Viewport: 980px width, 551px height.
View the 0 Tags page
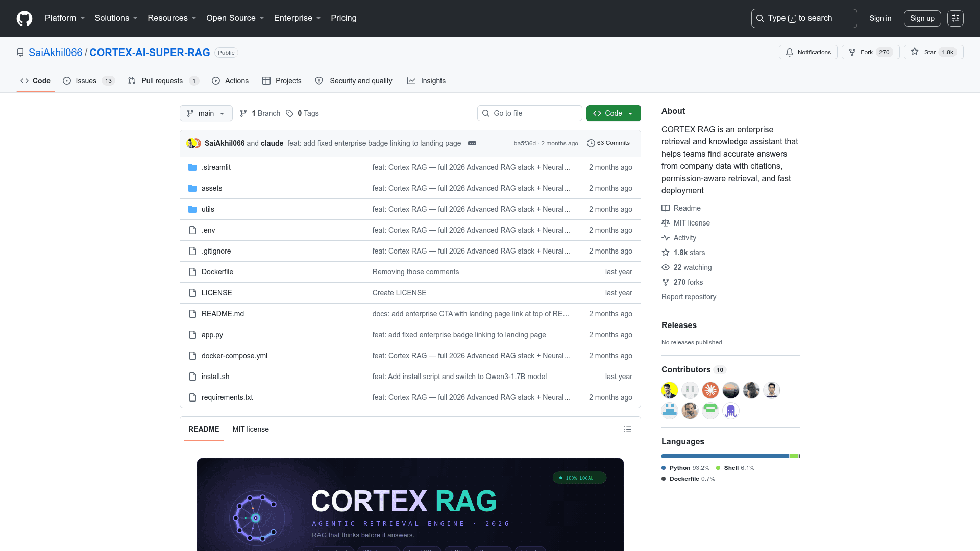(x=302, y=113)
